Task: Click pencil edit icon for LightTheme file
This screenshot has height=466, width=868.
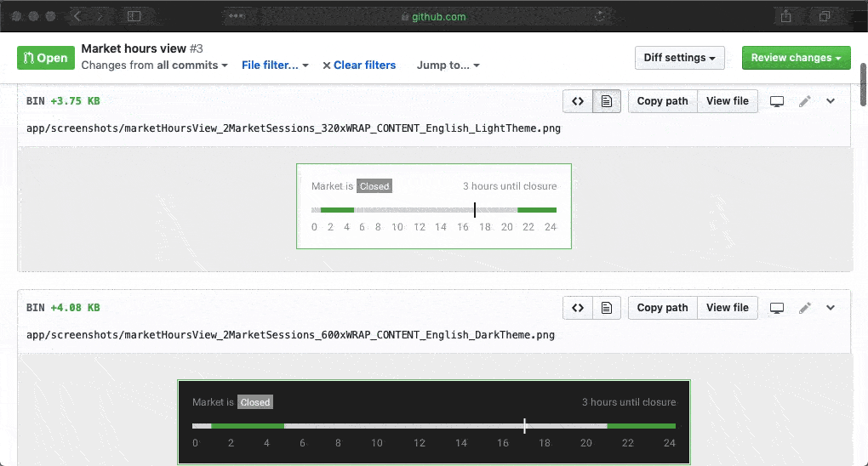Action: 805,101
